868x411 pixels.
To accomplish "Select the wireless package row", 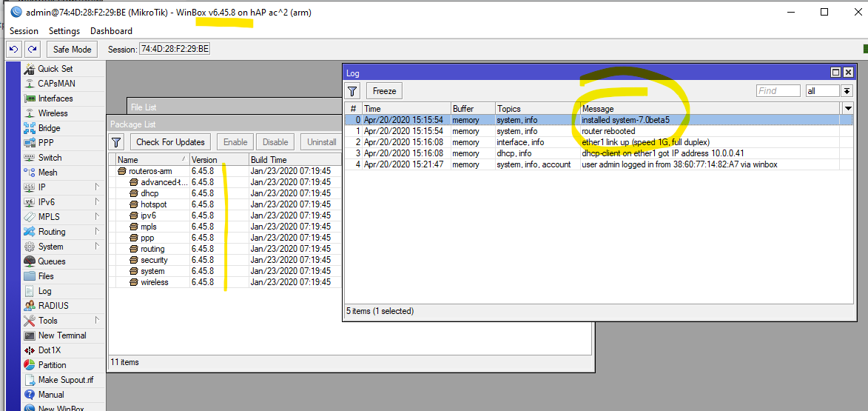I will [225, 282].
